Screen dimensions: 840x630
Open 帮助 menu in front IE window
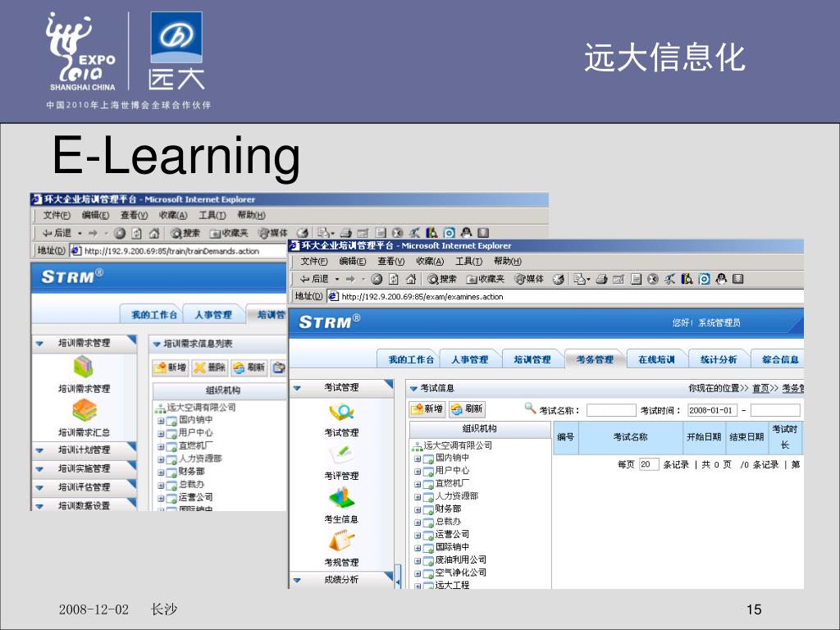pos(507,262)
